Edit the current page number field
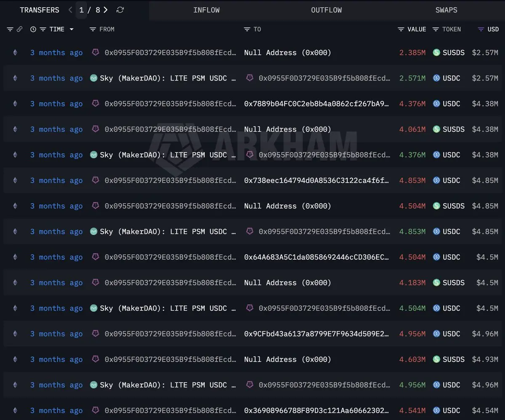This screenshot has width=505, height=420. pyautogui.click(x=82, y=10)
